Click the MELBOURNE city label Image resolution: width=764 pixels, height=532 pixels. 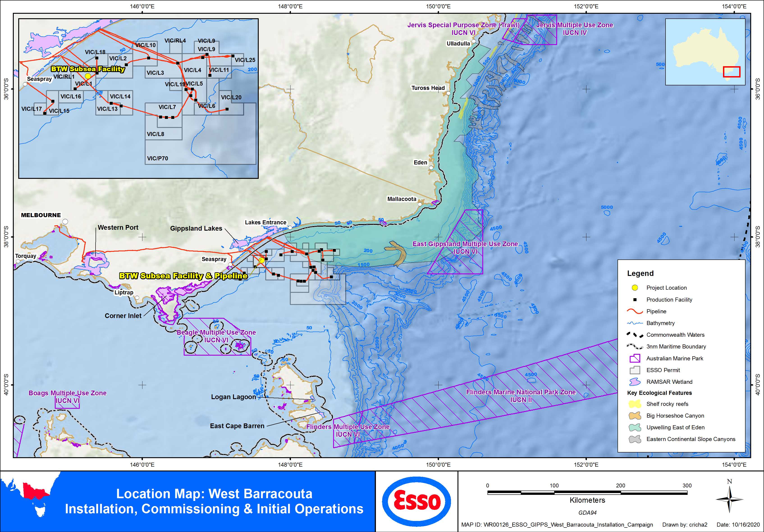[x=41, y=215]
